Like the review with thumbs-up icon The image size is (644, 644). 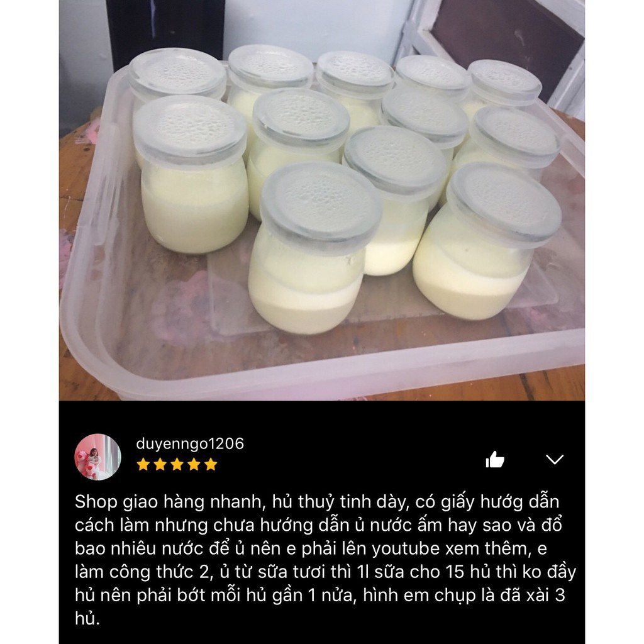click(x=495, y=459)
